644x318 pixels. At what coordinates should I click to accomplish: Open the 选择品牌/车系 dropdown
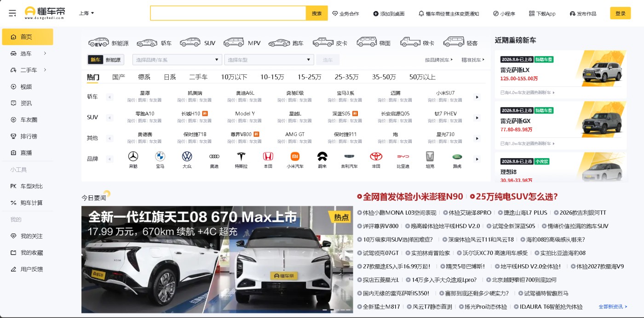(x=177, y=60)
